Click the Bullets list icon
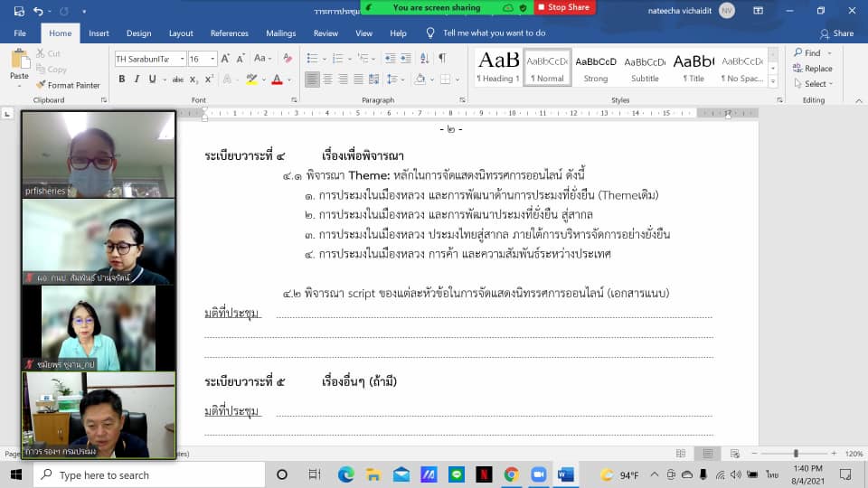This screenshot has width=868, height=488. pos(312,58)
